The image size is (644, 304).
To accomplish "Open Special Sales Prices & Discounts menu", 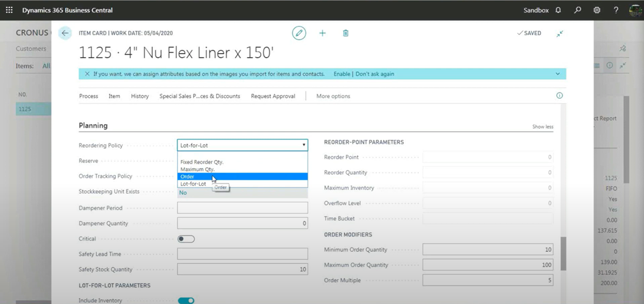I will [200, 96].
